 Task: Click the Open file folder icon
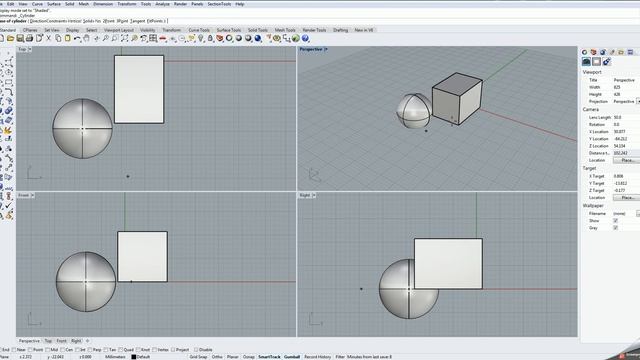[11, 38]
